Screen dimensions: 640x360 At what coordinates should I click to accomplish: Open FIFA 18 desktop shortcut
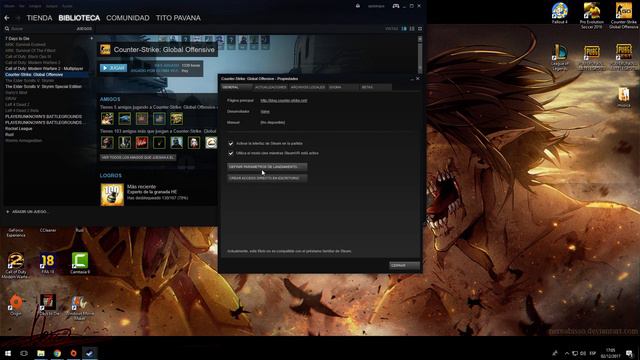click(48, 263)
